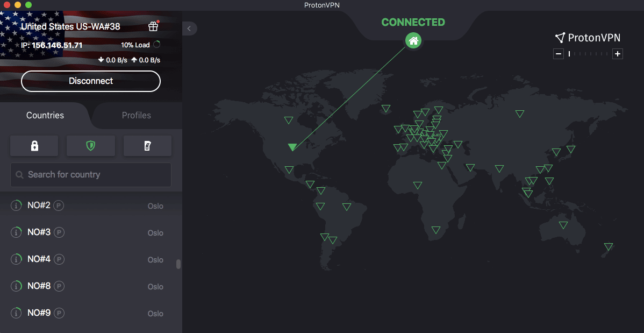
Task: Zoom out using the minus button
Action: coord(558,53)
